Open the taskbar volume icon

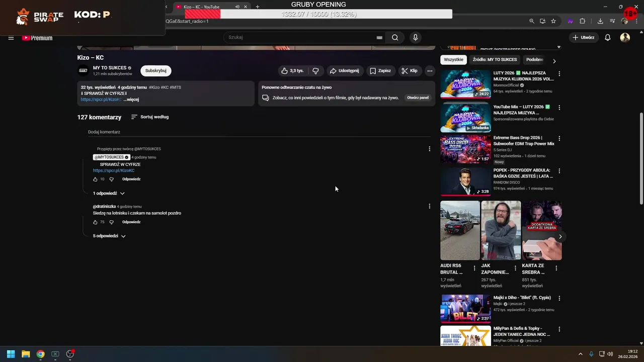(x=610, y=354)
